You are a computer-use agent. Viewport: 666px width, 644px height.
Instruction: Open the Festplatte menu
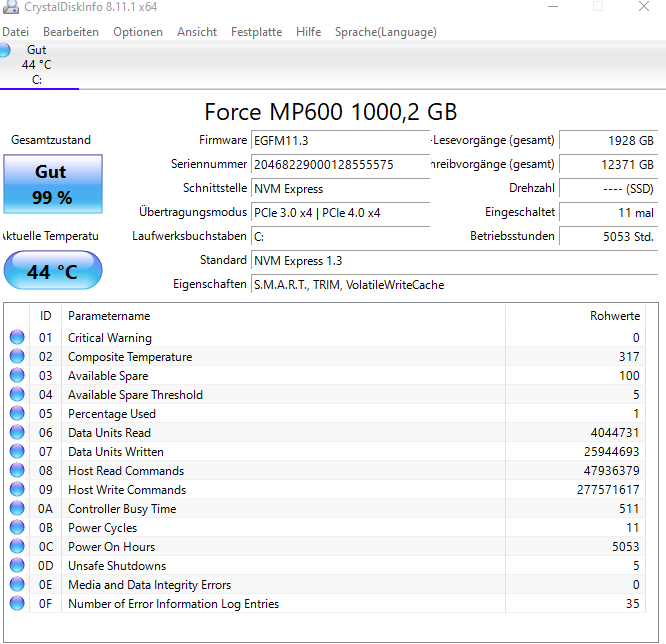[x=257, y=32]
